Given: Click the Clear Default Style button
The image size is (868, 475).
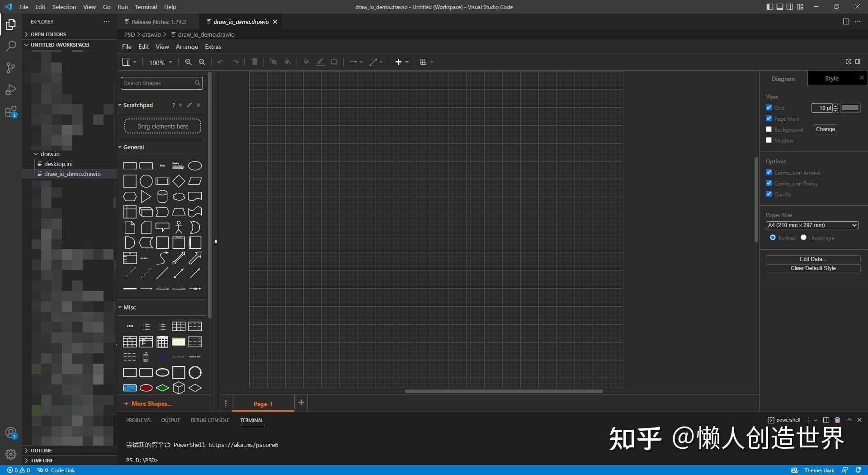Looking at the screenshot, I should (x=812, y=268).
